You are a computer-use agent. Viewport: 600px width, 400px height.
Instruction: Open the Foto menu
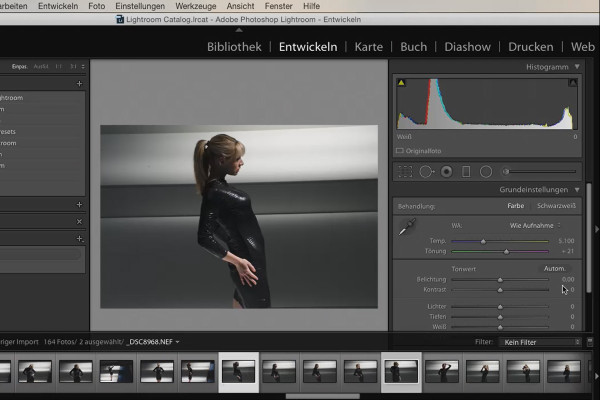click(x=96, y=6)
